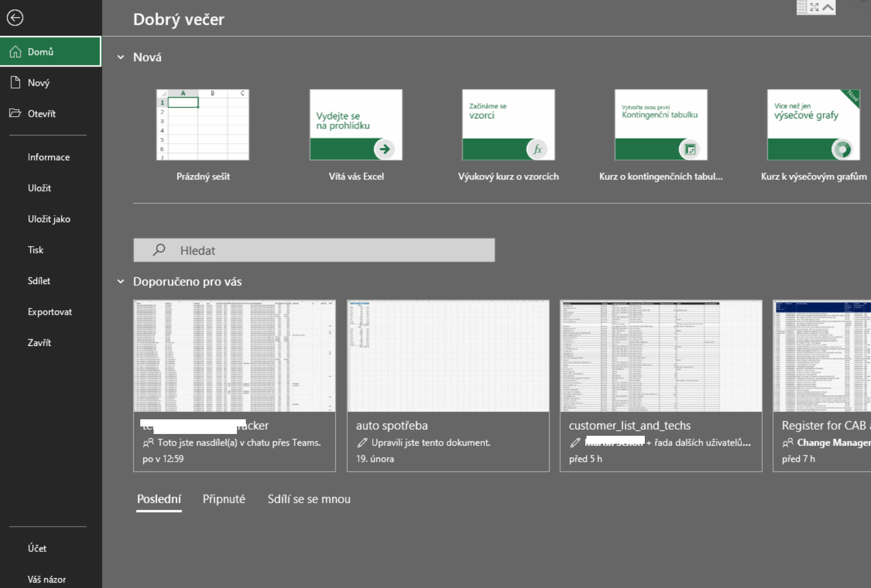Open the customer_list_and_techs recommended file
Image resolution: width=871 pixels, height=588 pixels.
coord(661,385)
